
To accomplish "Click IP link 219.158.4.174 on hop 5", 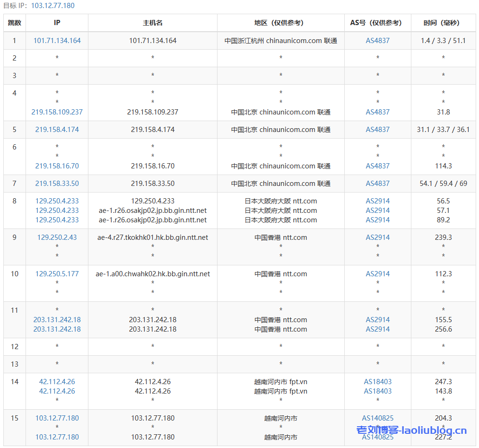I will 57,129.
